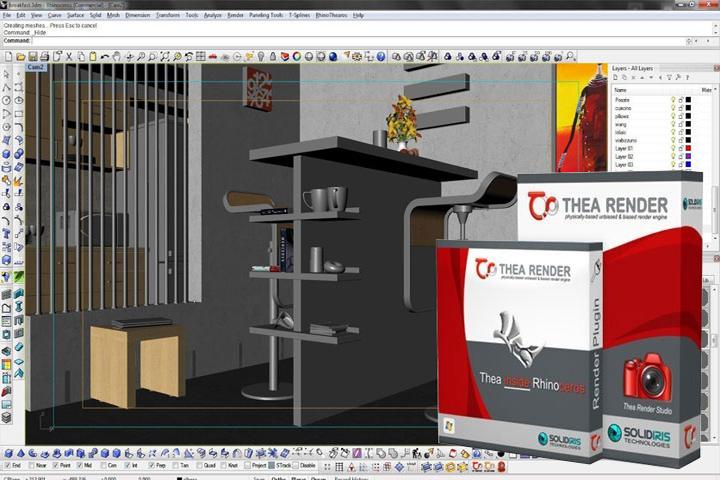
Task: Toggle lock icon of Layer 02
Action: (x=681, y=157)
